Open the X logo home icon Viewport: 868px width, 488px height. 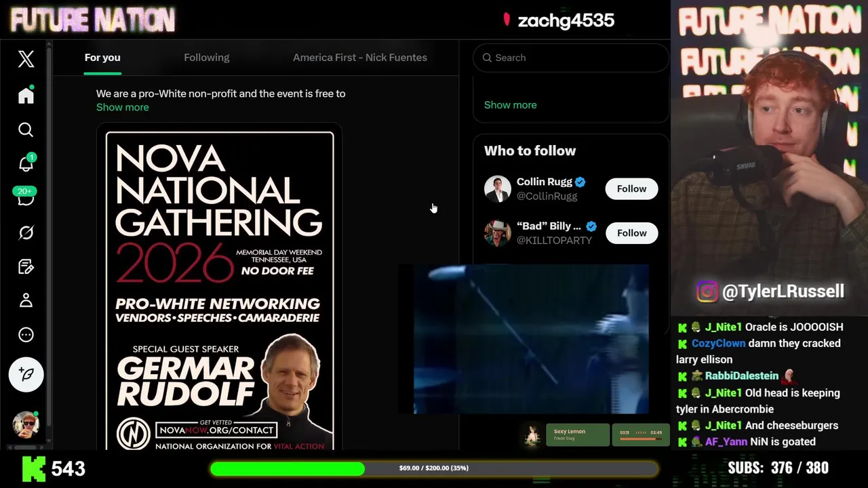tap(26, 59)
